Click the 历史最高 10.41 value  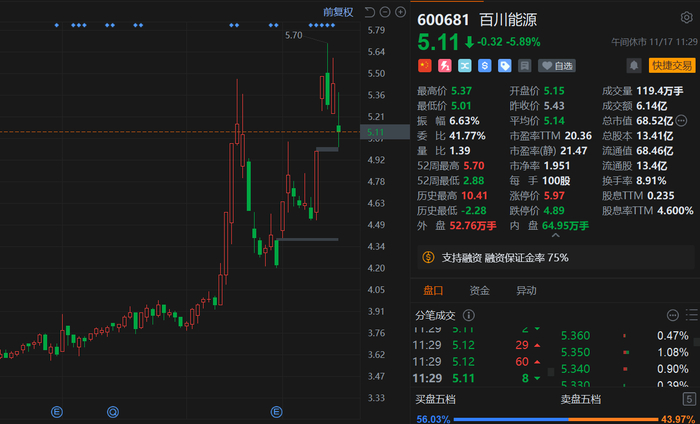coord(474,195)
